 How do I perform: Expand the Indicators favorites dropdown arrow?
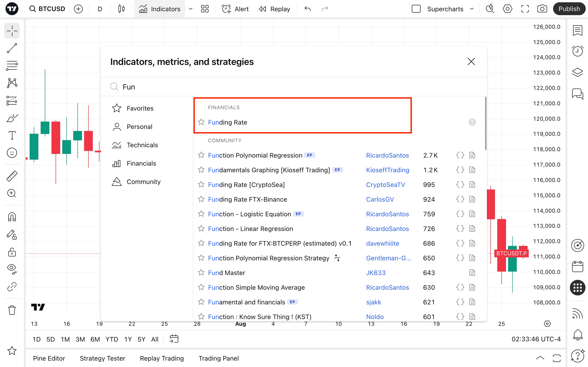[191, 9]
